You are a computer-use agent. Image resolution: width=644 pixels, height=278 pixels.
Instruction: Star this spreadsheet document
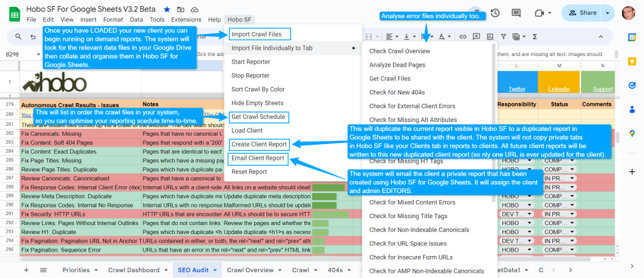(167, 9)
